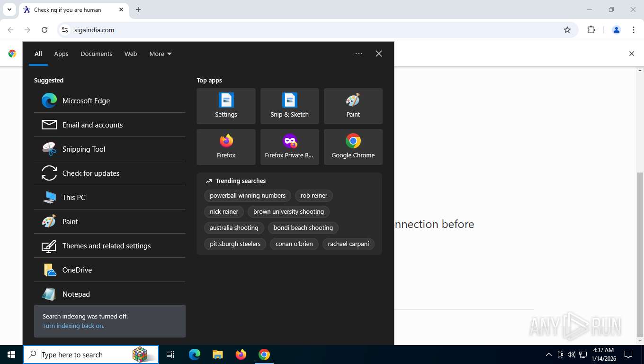644x364 pixels.
Task: Launch Firefox tile in Top apps
Action: coord(226,147)
